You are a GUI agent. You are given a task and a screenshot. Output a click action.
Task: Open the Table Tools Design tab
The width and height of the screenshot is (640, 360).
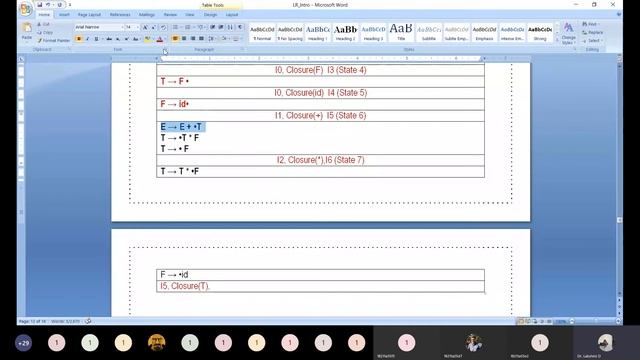pos(211,15)
